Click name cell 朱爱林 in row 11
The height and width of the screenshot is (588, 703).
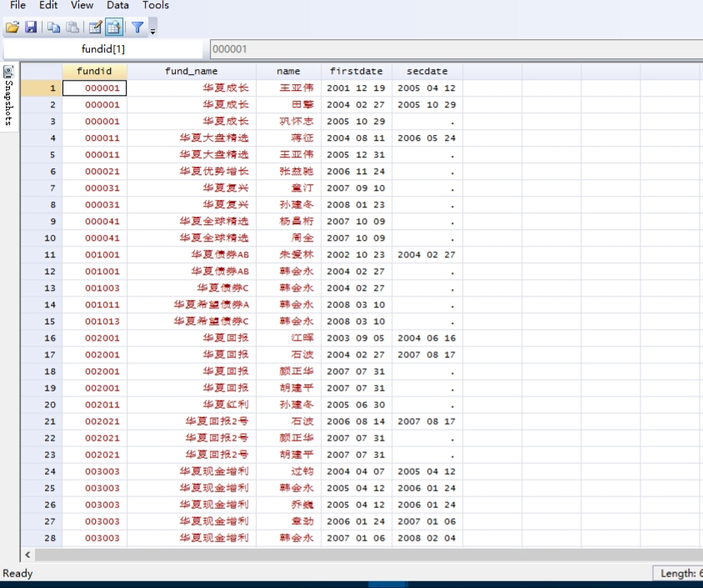point(289,255)
